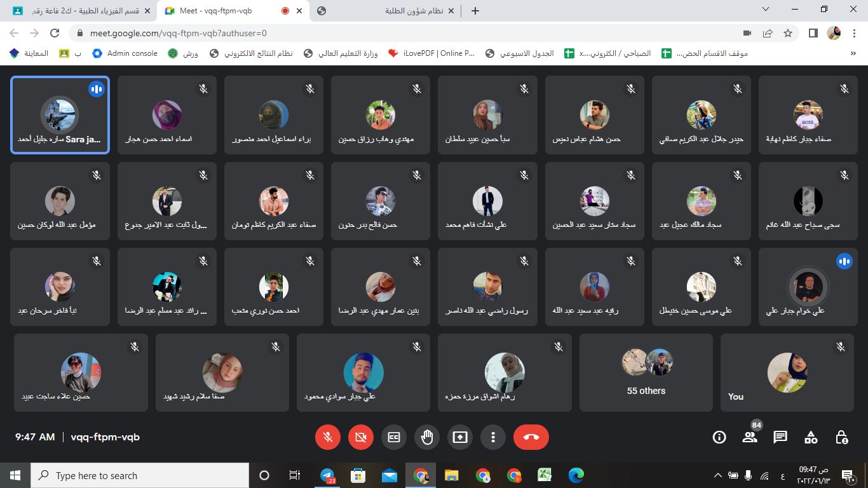This screenshot has width=868, height=488.
Task: Raise your hand in the meeting
Action: (427, 437)
